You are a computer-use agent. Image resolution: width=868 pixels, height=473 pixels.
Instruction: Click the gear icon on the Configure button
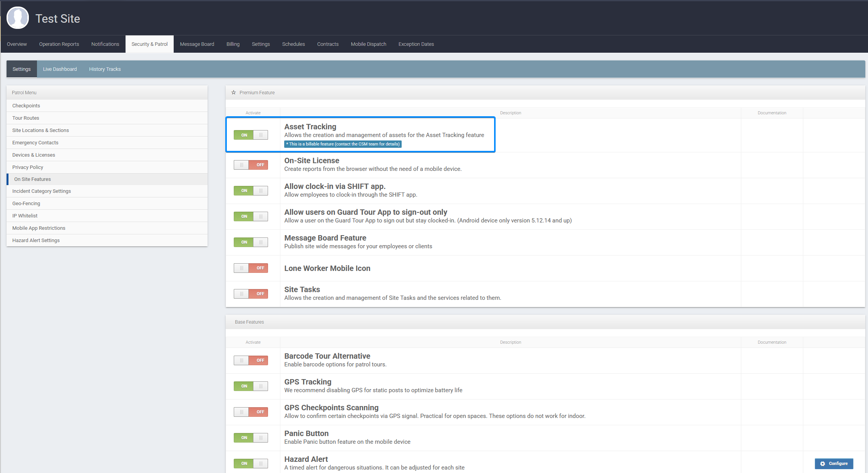pos(823,463)
